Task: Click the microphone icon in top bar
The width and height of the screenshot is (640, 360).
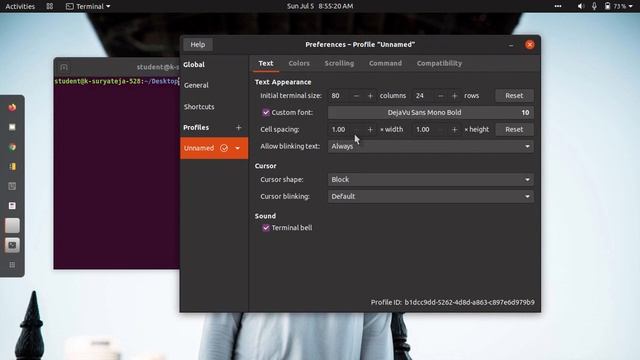Action: coord(594,6)
